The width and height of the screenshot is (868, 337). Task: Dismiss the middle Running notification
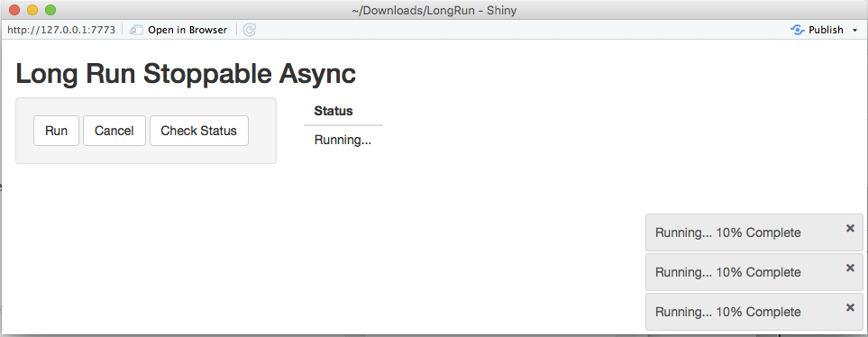click(850, 268)
